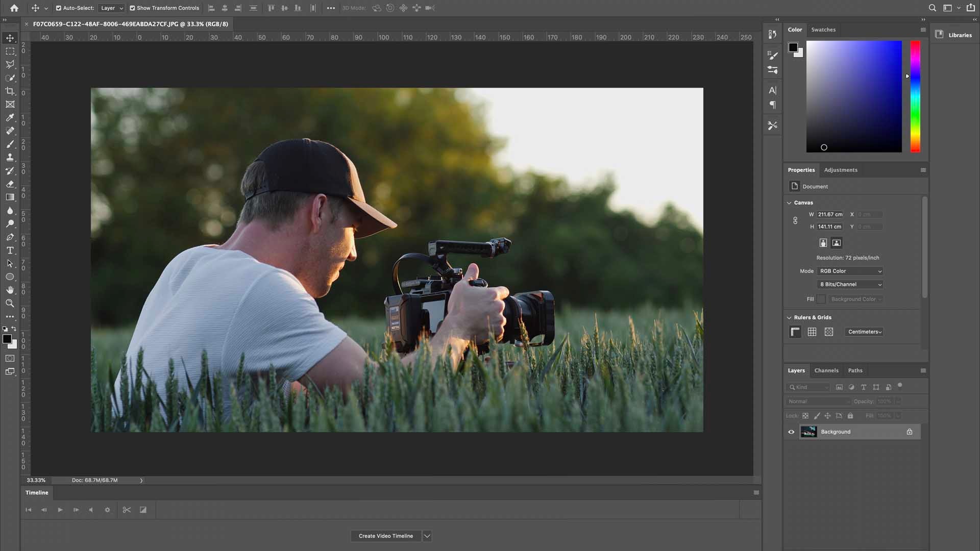This screenshot has height=551, width=980.
Task: Click the Background layer thumbnail
Action: [809, 432]
